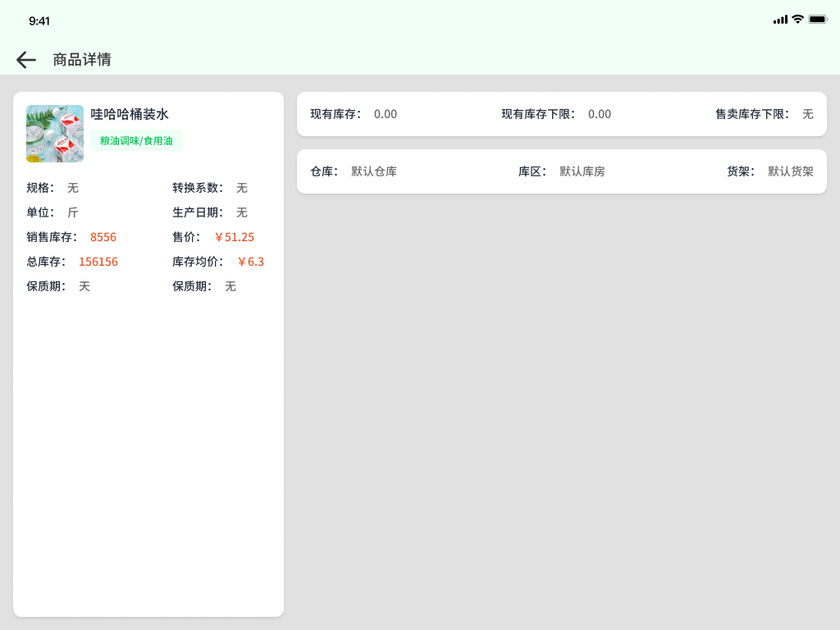
Task: Click the 销售库存 value 8556
Action: click(x=103, y=237)
